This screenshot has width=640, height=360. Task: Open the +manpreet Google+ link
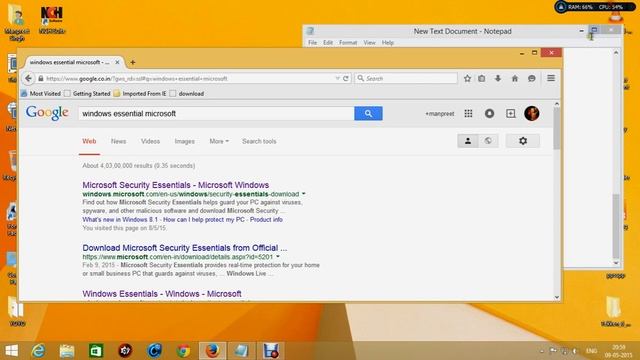point(440,114)
